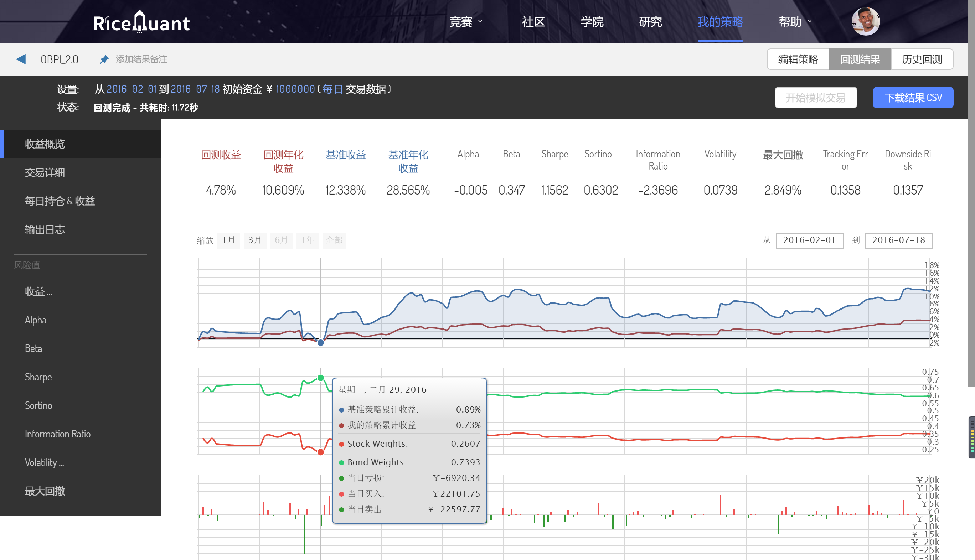Screen dimensions: 975x560
Task: Click blue benchmark marker on returns chart
Action: click(320, 342)
